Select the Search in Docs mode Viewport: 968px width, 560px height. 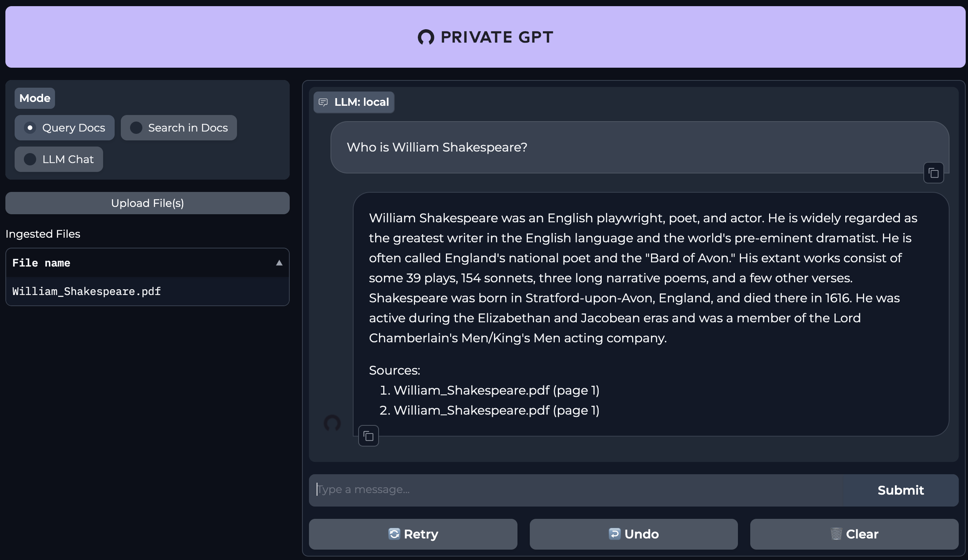(179, 128)
